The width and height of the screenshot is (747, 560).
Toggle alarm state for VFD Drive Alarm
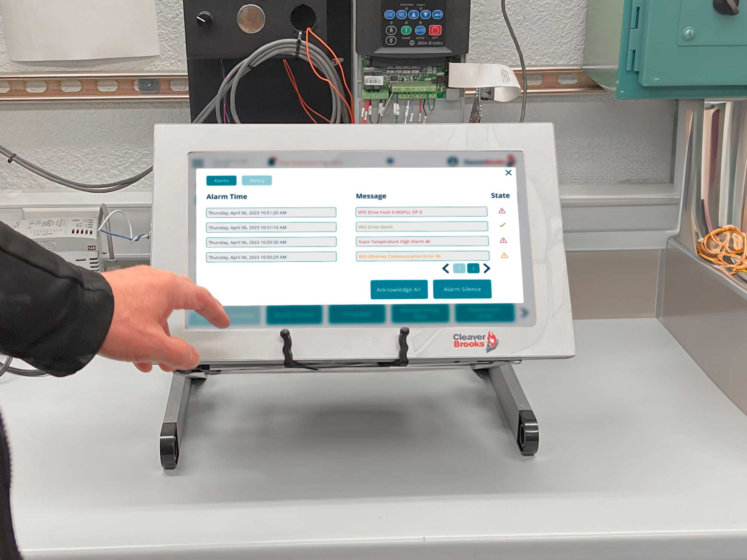click(502, 226)
